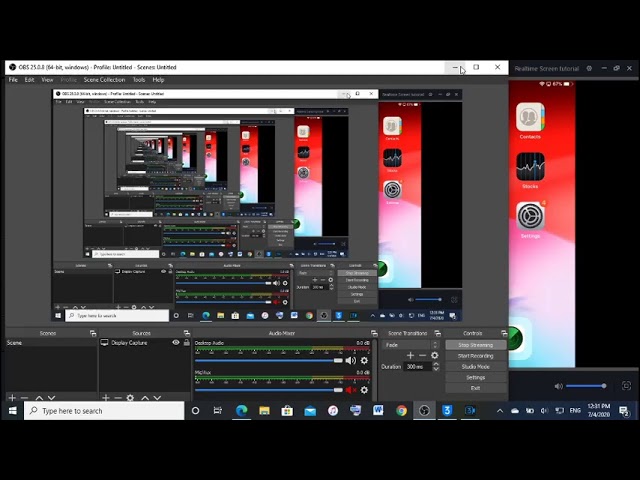Open source properties gear in Sources dock
640x480 pixels.
coord(130,398)
